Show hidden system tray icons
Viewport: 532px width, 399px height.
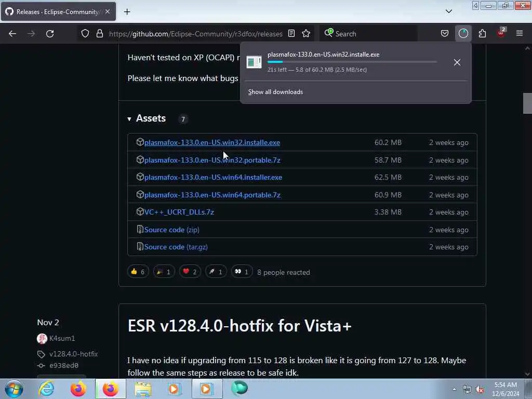coord(454,389)
